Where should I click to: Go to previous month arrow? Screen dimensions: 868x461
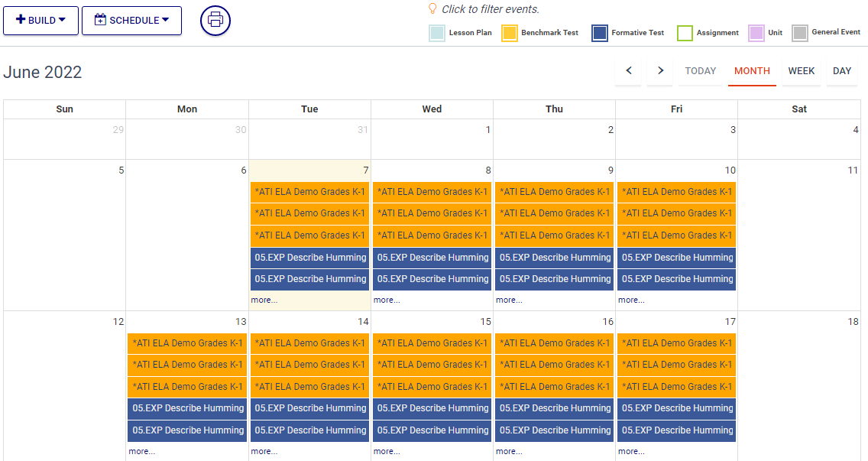click(628, 70)
